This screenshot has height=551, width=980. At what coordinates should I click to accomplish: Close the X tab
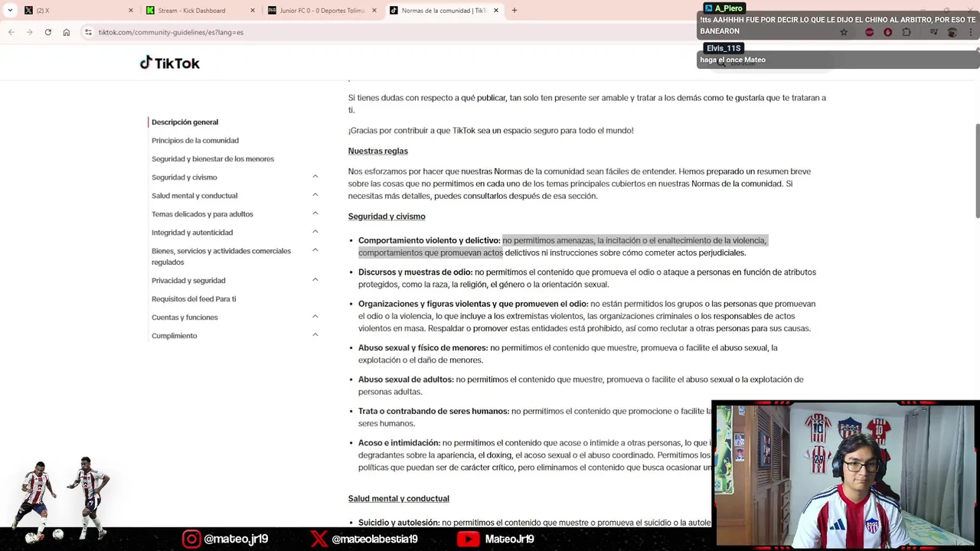pyautogui.click(x=130, y=11)
